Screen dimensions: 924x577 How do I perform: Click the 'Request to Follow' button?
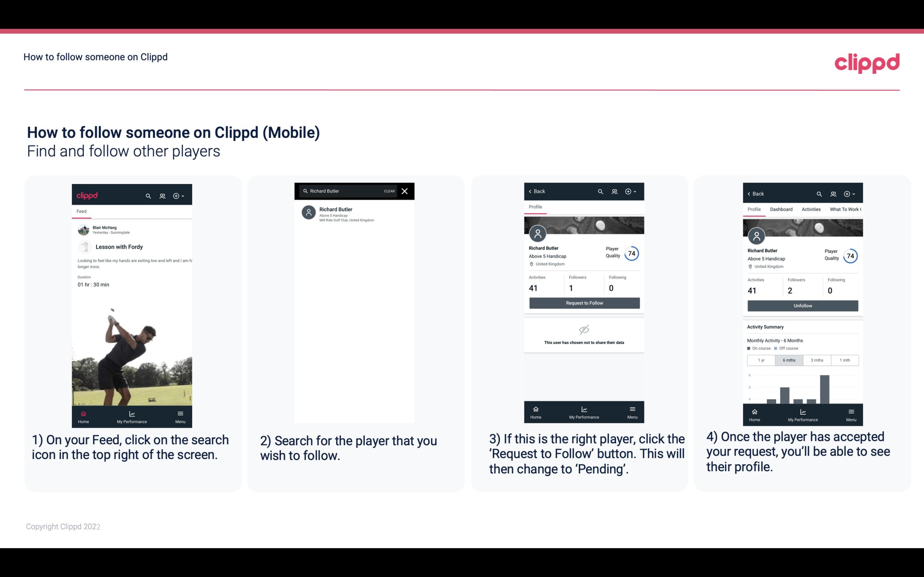(x=584, y=303)
